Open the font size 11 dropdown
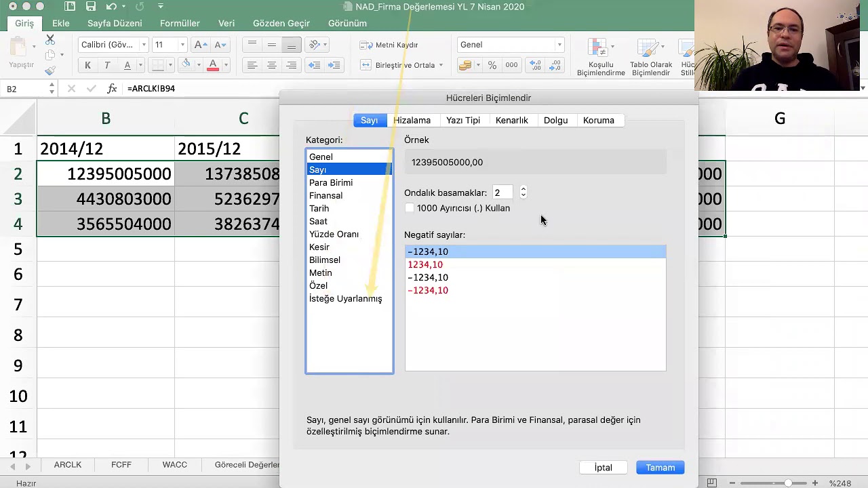The height and width of the screenshot is (488, 868). pos(182,45)
